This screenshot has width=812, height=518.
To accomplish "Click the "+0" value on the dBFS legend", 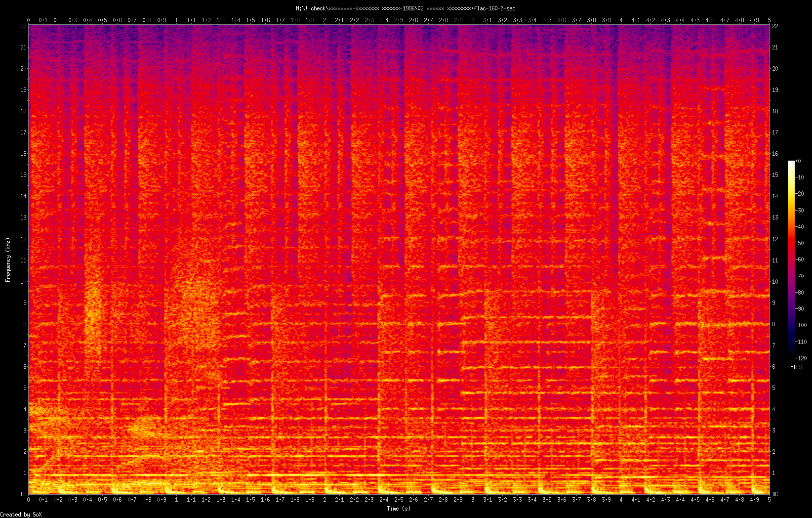I will [798, 161].
